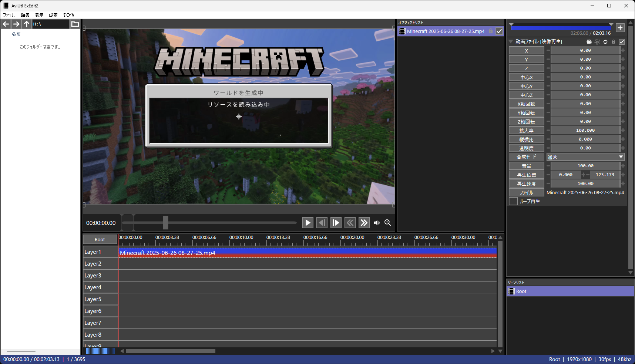The width and height of the screenshot is (635, 364).
Task: Click the 1920x1080 status bar entry
Action: [579, 359]
